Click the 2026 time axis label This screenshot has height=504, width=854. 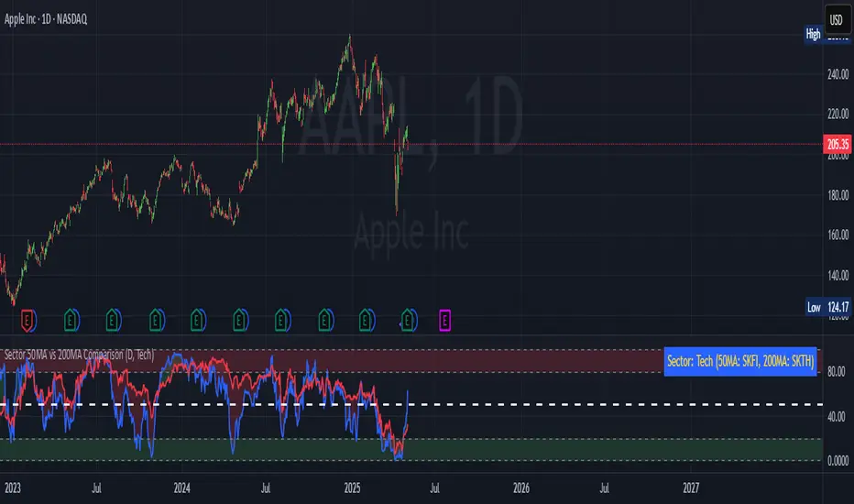click(x=521, y=488)
